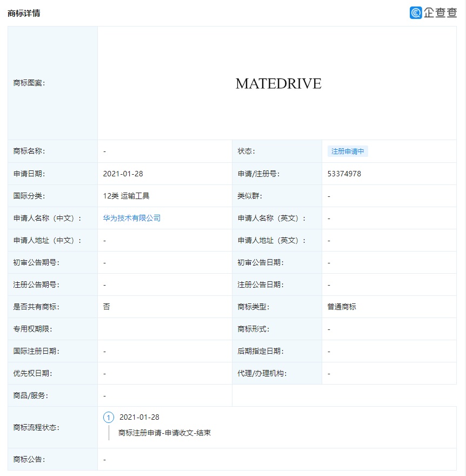Image resolution: width=466 pixels, height=476 pixels.
Task: Open the 华为技术有限公司 company link
Action: click(131, 217)
